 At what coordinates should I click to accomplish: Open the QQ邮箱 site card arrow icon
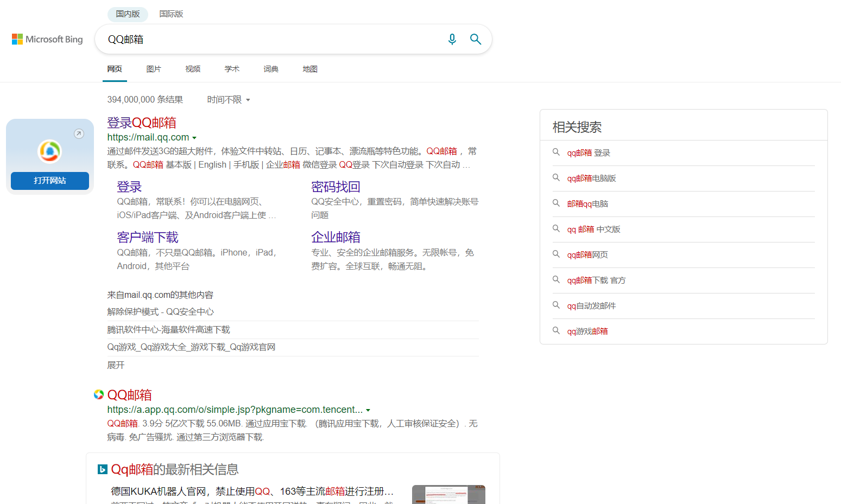coord(79,133)
